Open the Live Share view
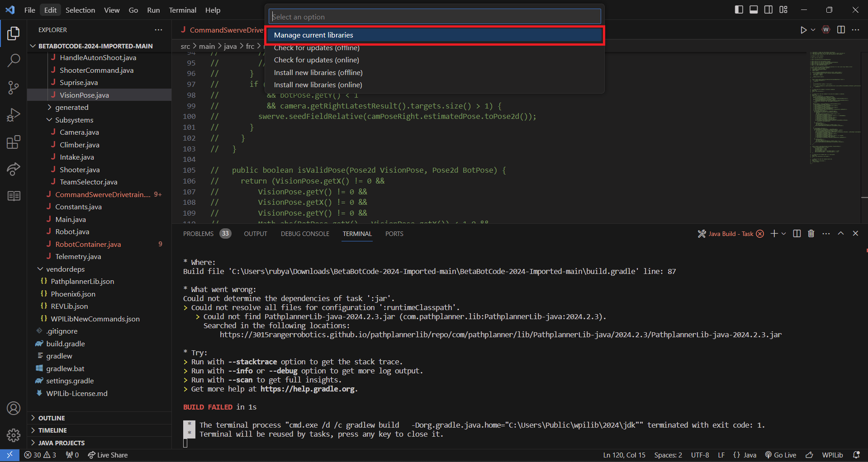This screenshot has height=462, width=868. coord(14,169)
